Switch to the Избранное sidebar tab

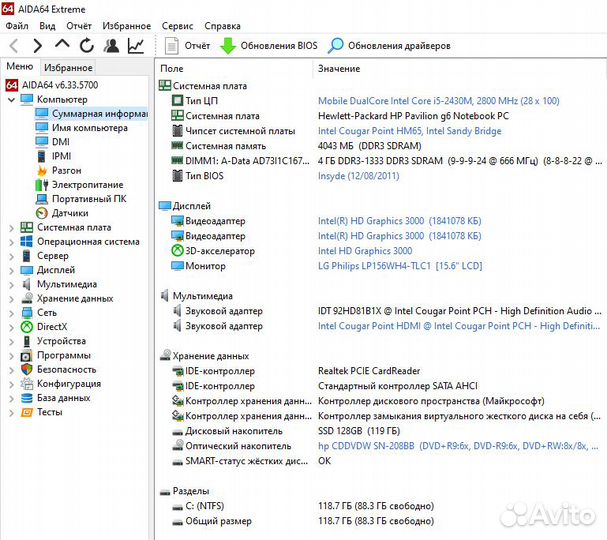click(68, 67)
